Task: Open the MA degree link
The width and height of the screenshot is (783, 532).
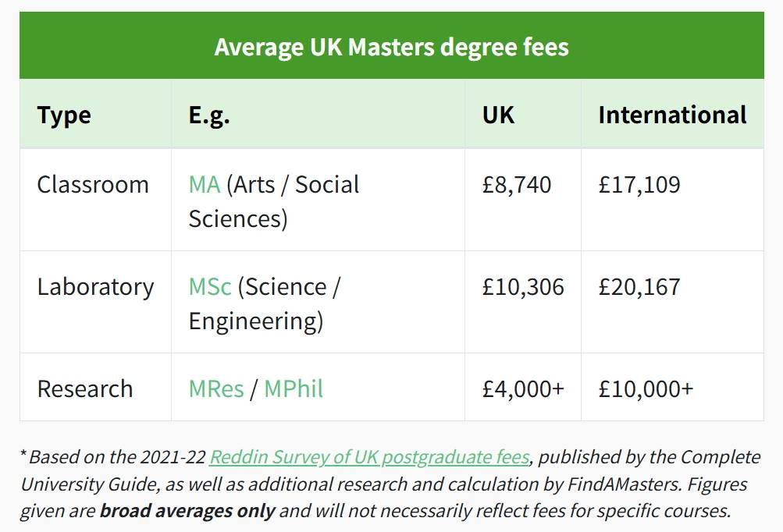Action: pyautogui.click(x=204, y=185)
